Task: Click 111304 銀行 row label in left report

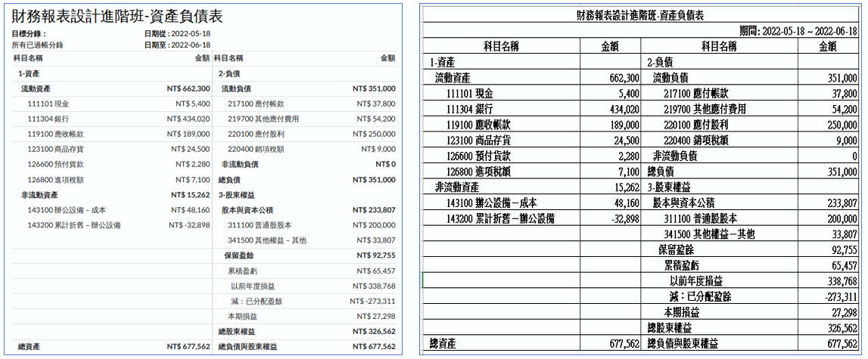Action: [x=48, y=119]
